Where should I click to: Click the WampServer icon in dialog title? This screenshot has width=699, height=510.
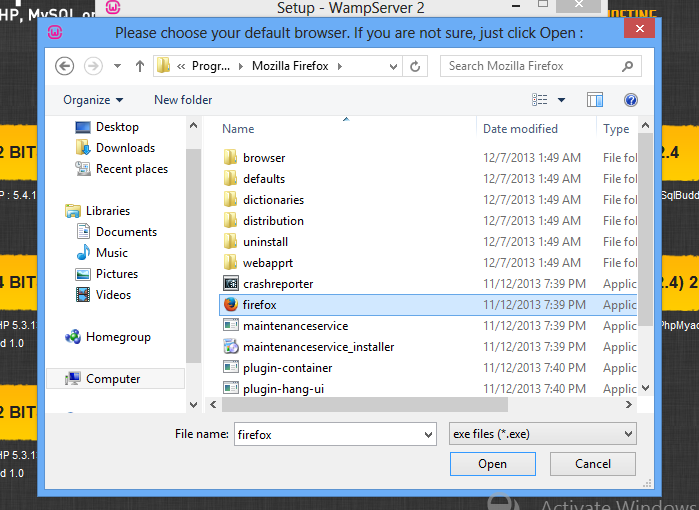pyautogui.click(x=55, y=32)
